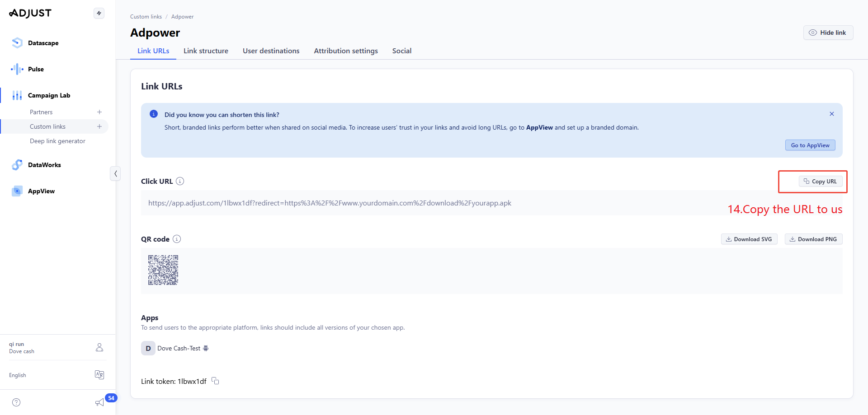Download the QR code as SVG
This screenshot has height=415, width=868.
point(749,239)
